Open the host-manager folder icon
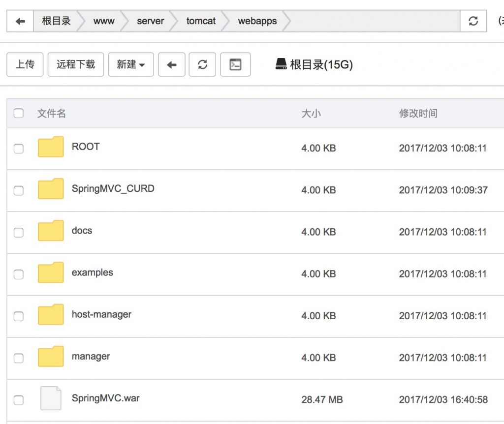Viewport: 504px width, 424px height. click(x=51, y=315)
